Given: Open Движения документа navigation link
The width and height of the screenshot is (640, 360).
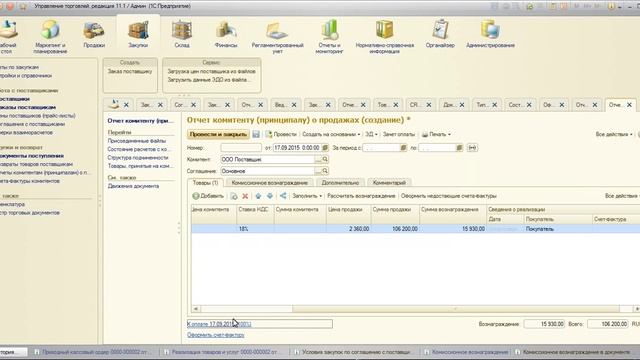Looking at the screenshot, I should [x=133, y=186].
